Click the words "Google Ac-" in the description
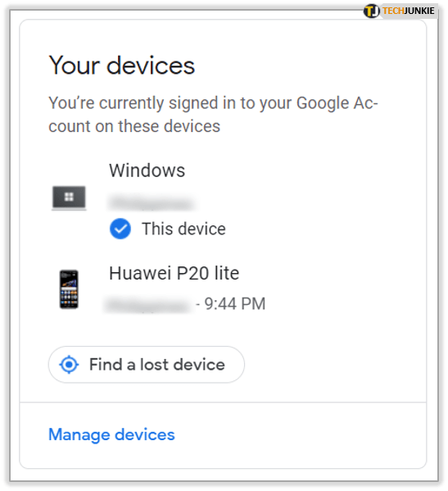Viewport: 448px width, 491px height. click(x=337, y=103)
